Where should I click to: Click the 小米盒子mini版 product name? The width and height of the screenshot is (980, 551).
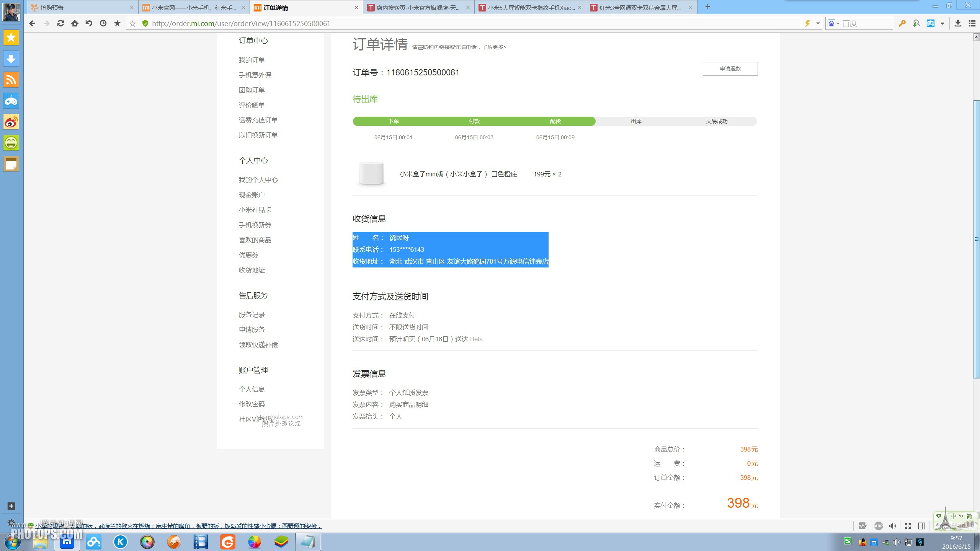(458, 174)
